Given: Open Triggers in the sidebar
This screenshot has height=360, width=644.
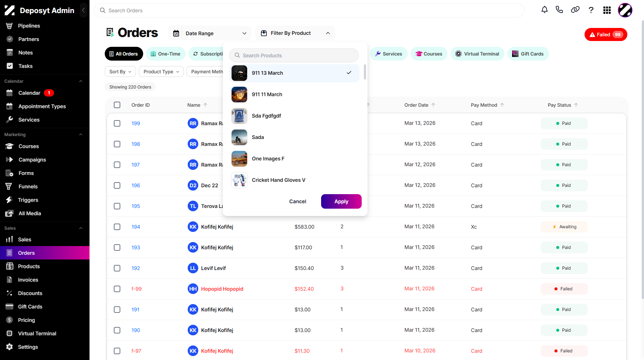Looking at the screenshot, I should (x=28, y=200).
